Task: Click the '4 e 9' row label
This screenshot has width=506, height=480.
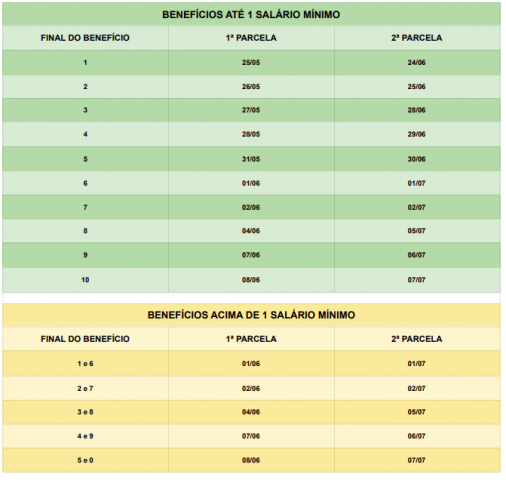Action: [85, 436]
